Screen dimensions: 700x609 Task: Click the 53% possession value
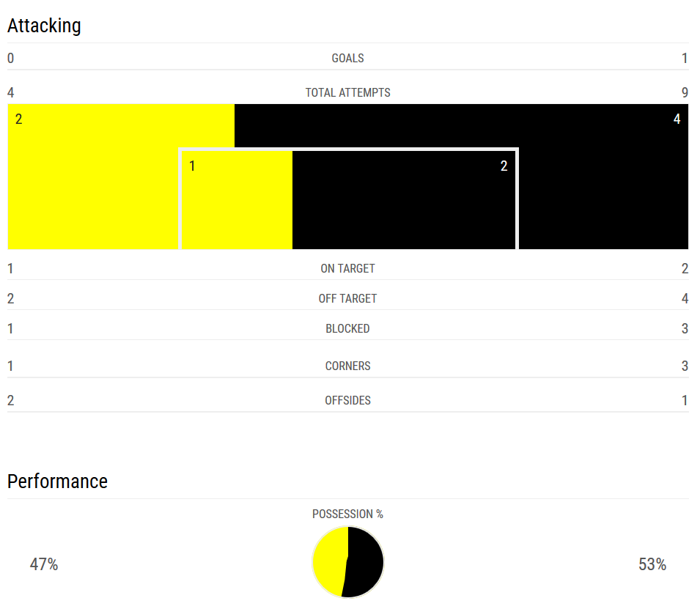(652, 564)
